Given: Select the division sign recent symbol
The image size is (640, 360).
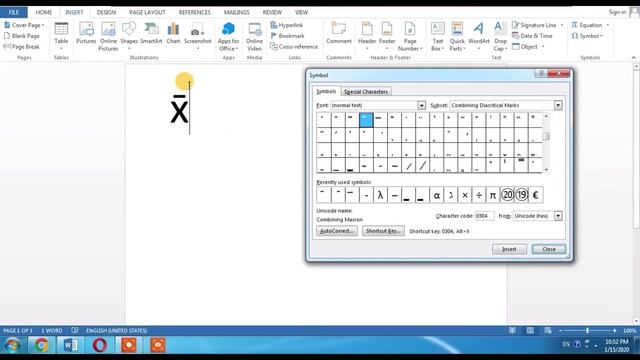Looking at the screenshot, I should point(479,195).
